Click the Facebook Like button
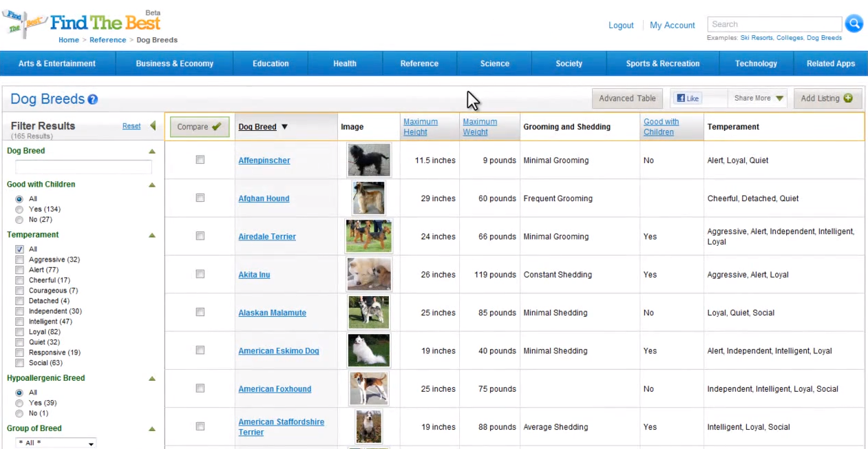 [x=688, y=98]
